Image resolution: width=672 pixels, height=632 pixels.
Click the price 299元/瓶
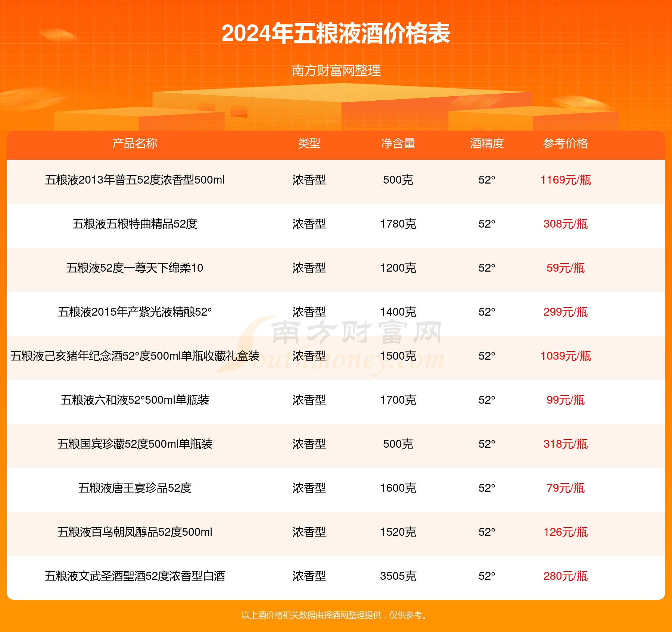(566, 312)
